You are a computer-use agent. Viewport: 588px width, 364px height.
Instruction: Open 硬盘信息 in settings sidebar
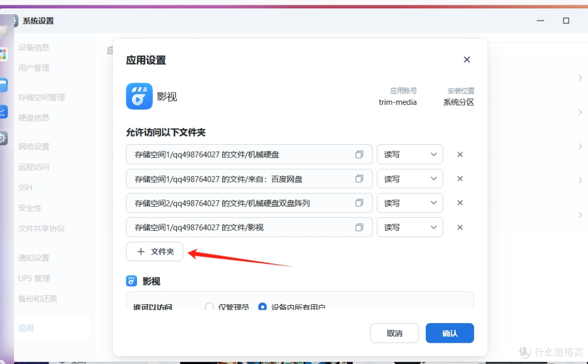click(34, 118)
